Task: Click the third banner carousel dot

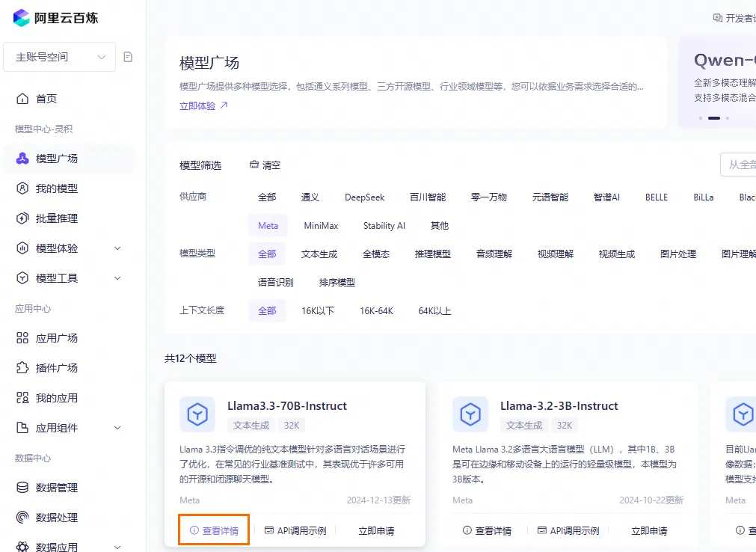Action: pos(728,118)
